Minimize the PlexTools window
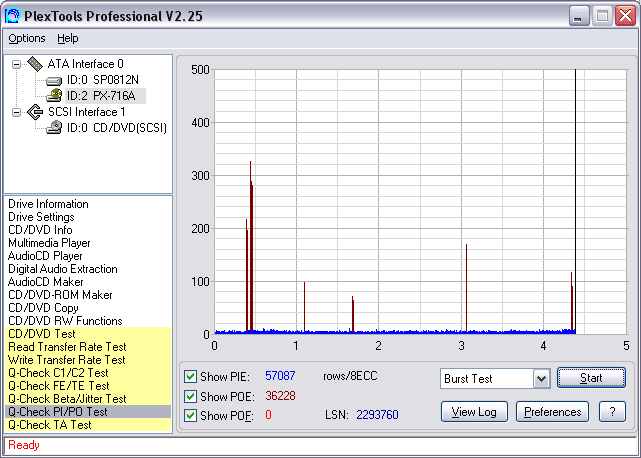The width and height of the screenshot is (641, 458). coord(578,16)
